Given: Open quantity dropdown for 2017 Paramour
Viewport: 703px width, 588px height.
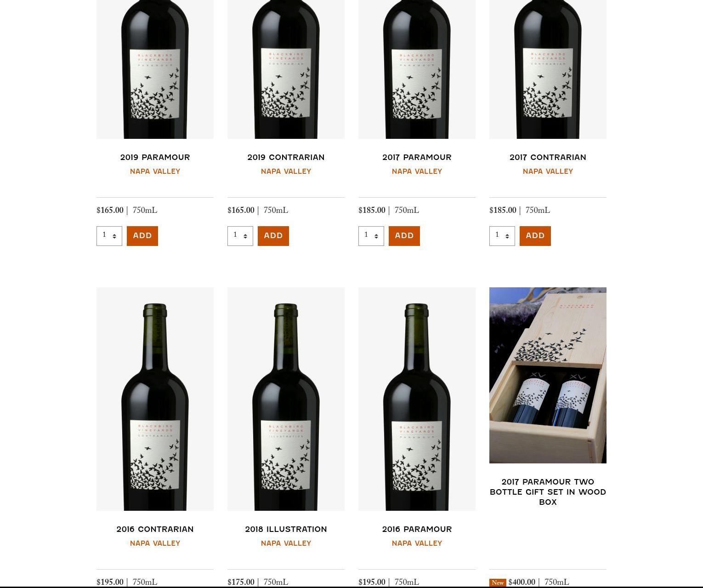Looking at the screenshot, I should tap(371, 236).
